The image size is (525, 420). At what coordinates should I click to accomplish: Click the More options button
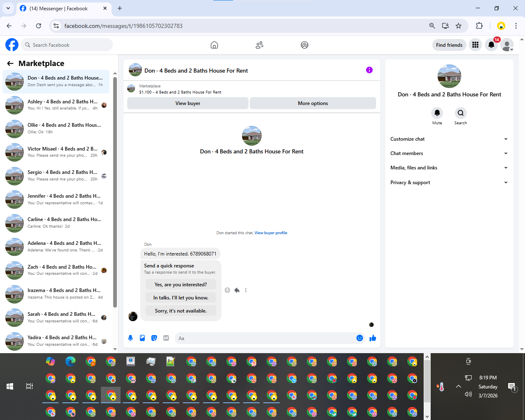[x=313, y=103]
